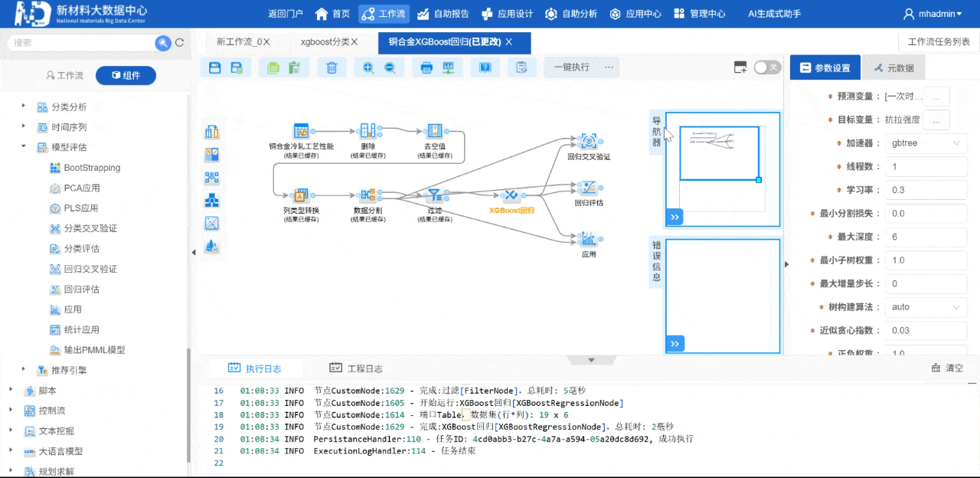Click the delete (trash) toolbar icon
Viewport: 980px width, 478px height.
[x=332, y=67]
